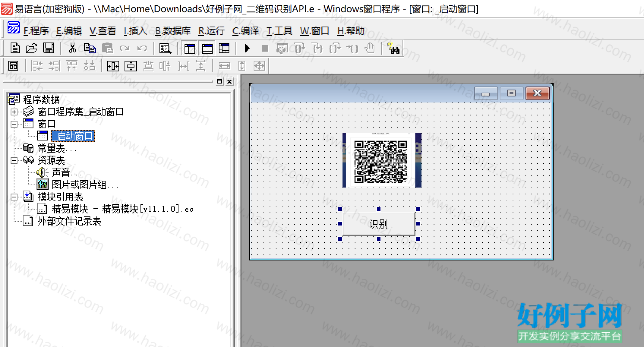Click the design form's red close button

[537, 93]
